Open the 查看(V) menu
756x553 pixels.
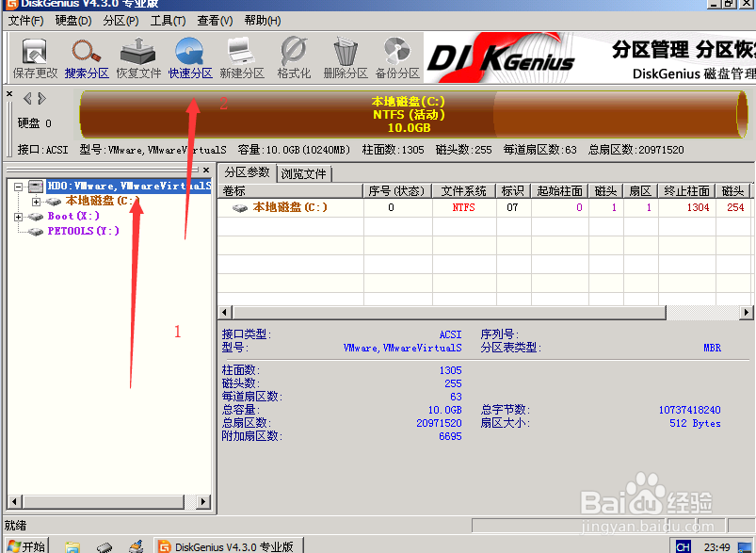tap(215, 21)
